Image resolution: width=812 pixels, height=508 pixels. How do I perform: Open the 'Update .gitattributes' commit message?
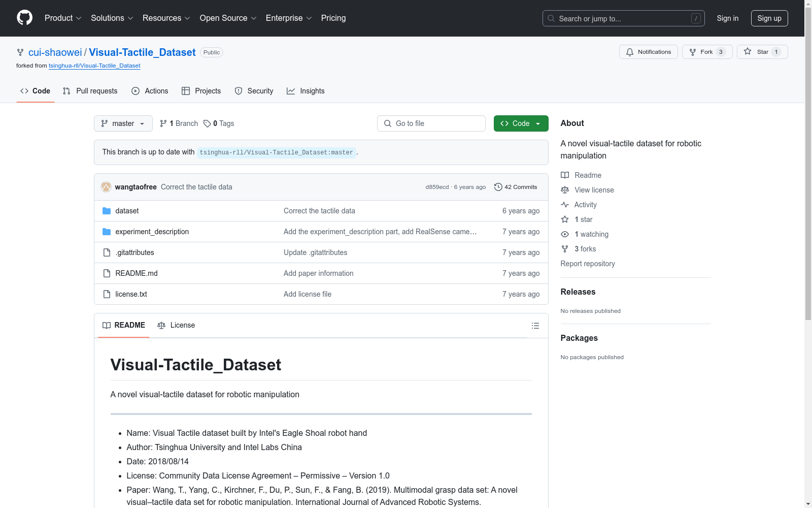316,252
